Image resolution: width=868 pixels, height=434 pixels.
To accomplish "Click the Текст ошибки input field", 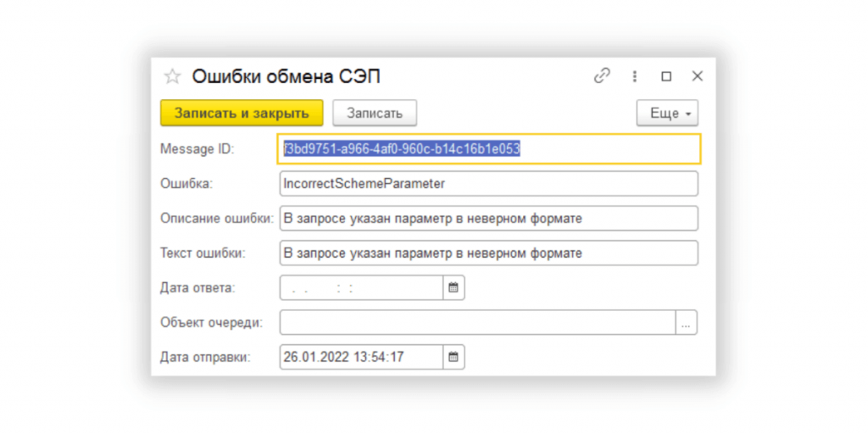I will 489,253.
